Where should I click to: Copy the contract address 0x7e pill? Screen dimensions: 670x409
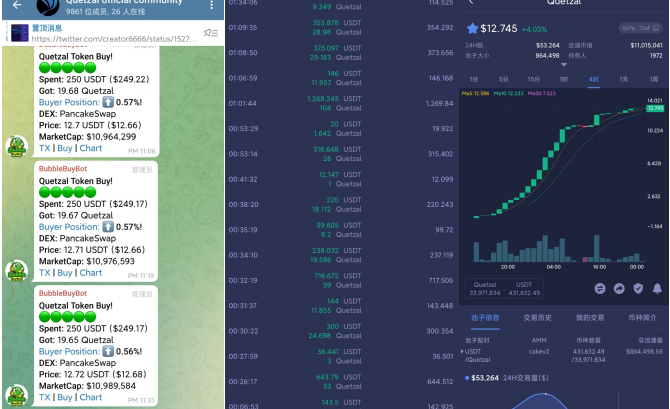[x=641, y=28]
